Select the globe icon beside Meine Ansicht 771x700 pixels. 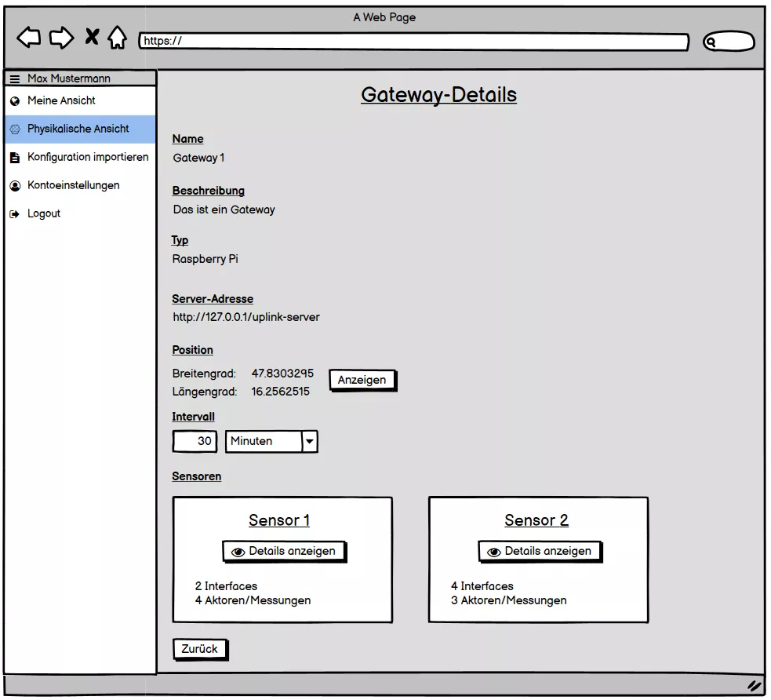[x=15, y=100]
